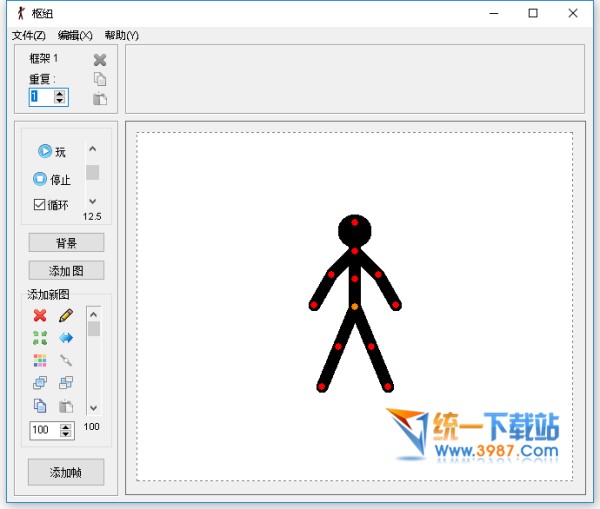Click the stickman right elbow handle
600x509 pixels.
click(x=378, y=274)
